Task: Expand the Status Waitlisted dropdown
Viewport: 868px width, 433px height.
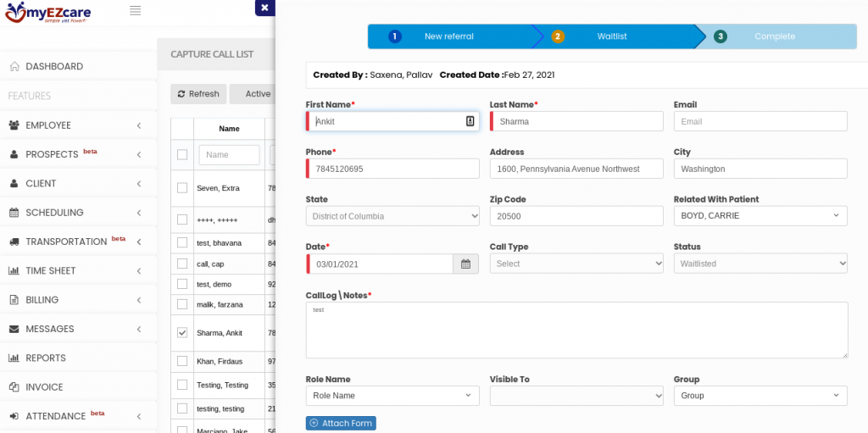Action: [760, 264]
